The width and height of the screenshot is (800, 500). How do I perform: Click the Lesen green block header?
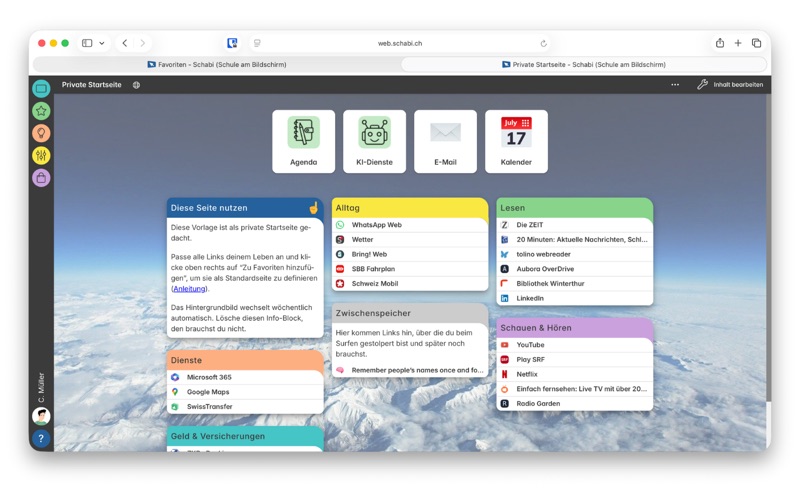click(575, 208)
